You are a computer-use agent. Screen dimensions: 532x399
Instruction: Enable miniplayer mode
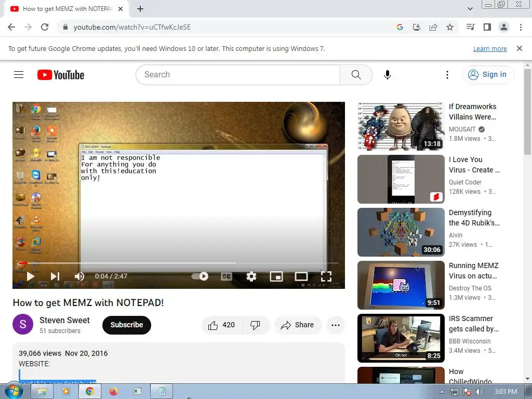coord(276,276)
